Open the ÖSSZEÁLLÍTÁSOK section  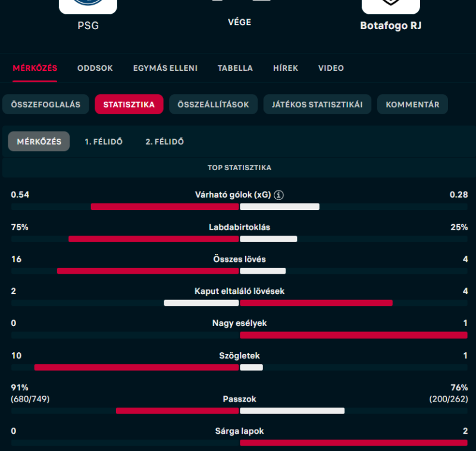[213, 104]
